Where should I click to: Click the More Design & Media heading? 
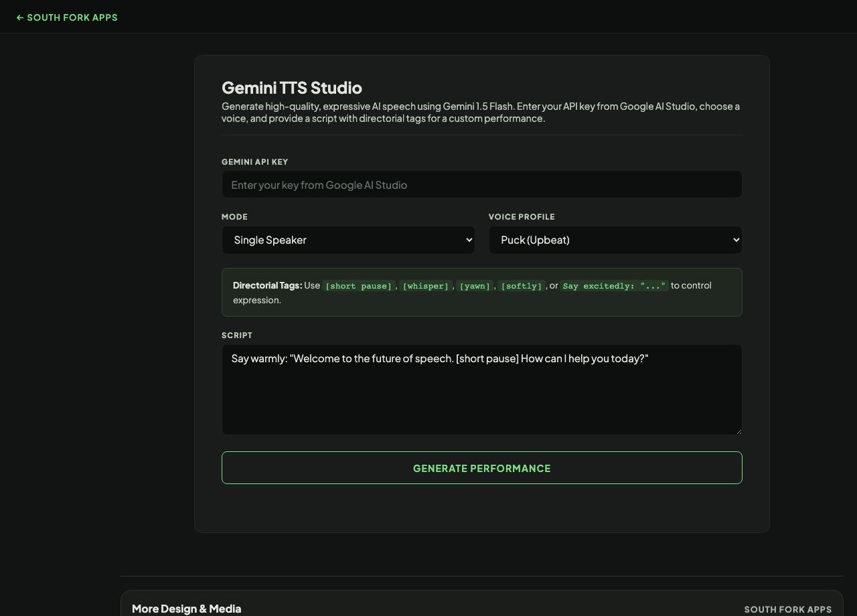[186, 609]
